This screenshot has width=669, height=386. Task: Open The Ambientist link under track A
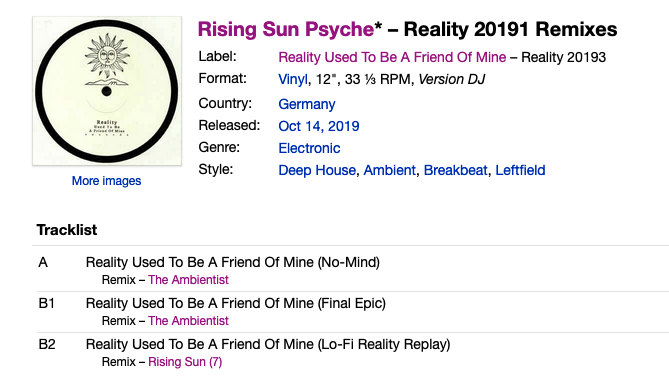pos(188,280)
